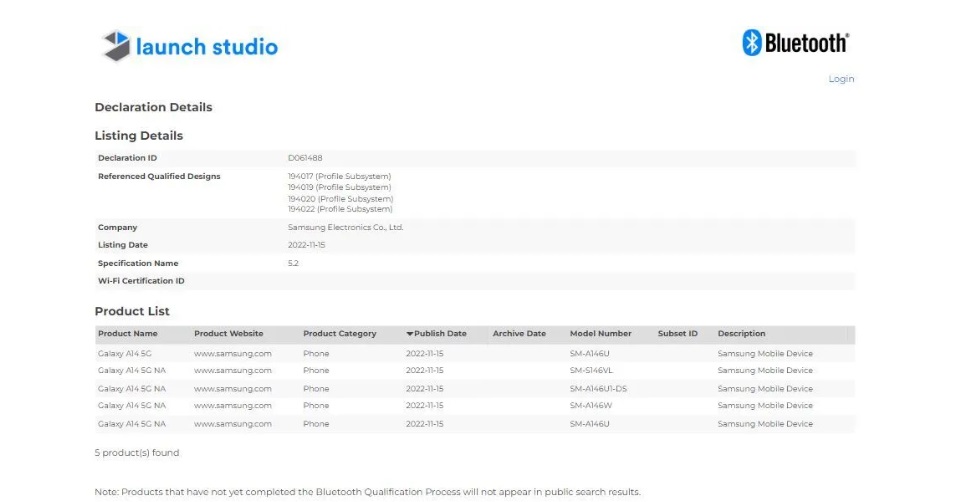This screenshot has width=954, height=502.
Task: Select Specification Name value 5.2
Action: pyautogui.click(x=293, y=263)
